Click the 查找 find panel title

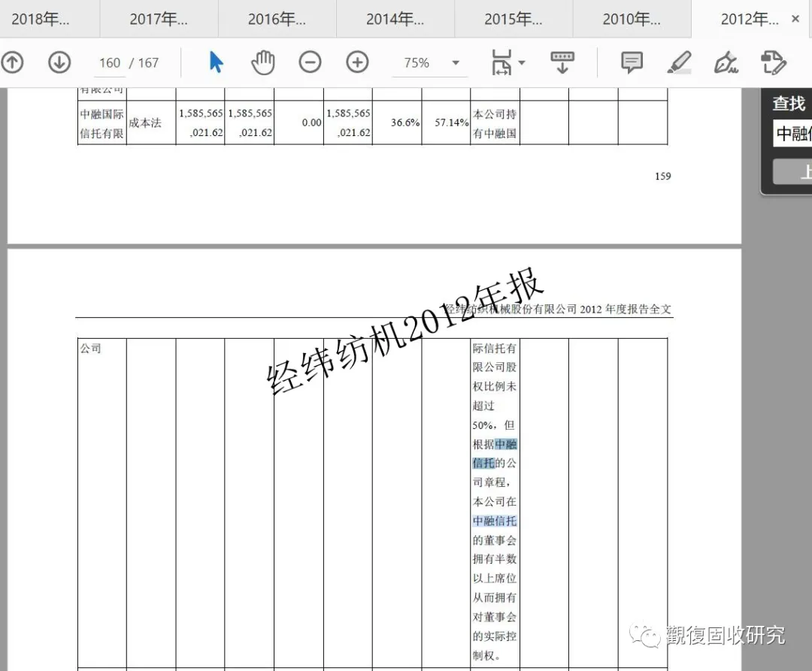(x=789, y=104)
